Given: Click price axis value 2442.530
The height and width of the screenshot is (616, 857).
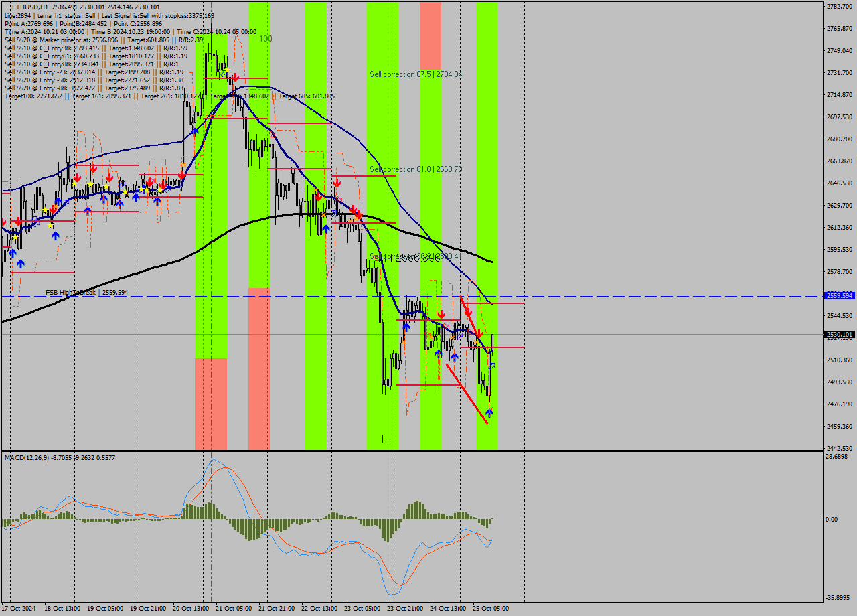Looking at the screenshot, I should [840, 448].
